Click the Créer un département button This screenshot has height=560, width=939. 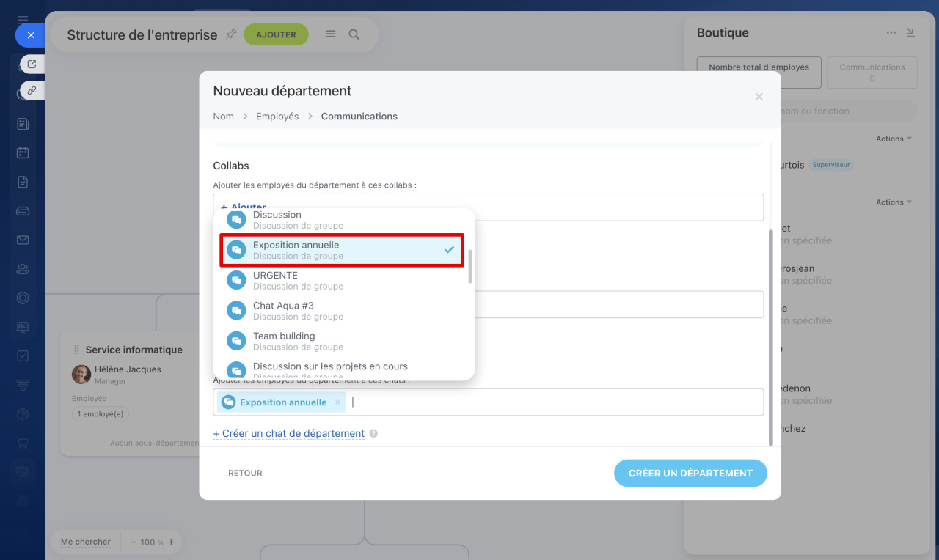coord(690,474)
